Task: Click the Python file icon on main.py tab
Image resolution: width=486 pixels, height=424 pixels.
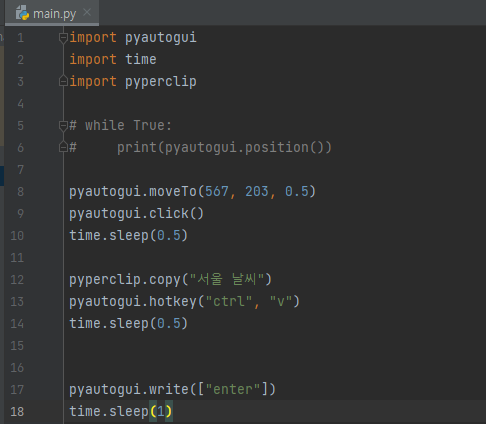Action: (22, 13)
